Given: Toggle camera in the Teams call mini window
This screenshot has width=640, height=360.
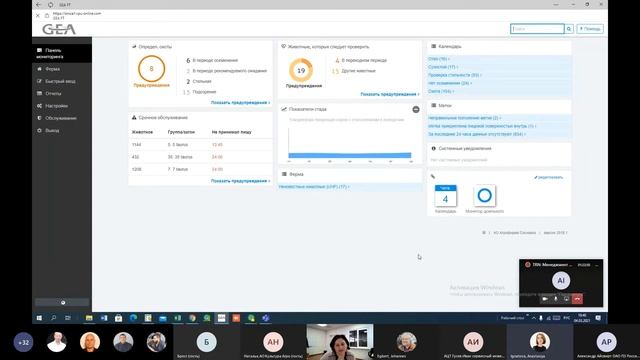Looking at the screenshot, I should (x=545, y=299).
